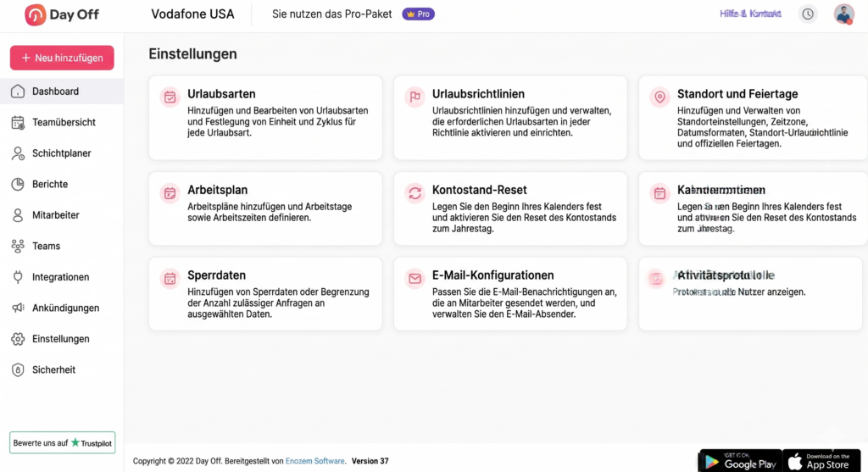Click the E-Mail-Konfigurationen envelope icon

415,278
